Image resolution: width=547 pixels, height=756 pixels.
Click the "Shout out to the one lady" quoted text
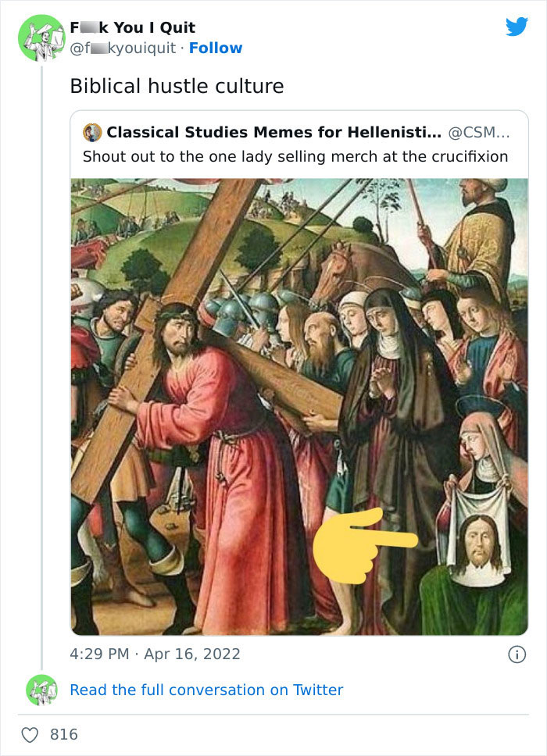(x=295, y=156)
